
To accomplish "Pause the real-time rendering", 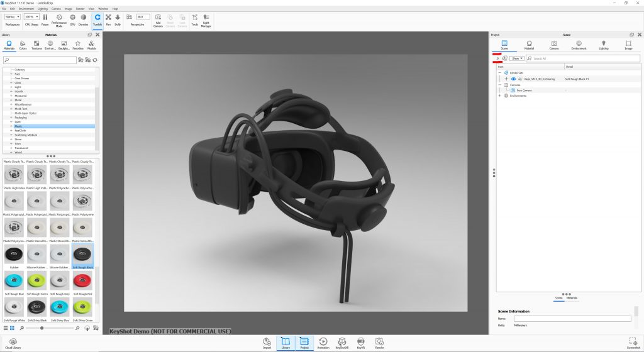I will (x=45, y=19).
